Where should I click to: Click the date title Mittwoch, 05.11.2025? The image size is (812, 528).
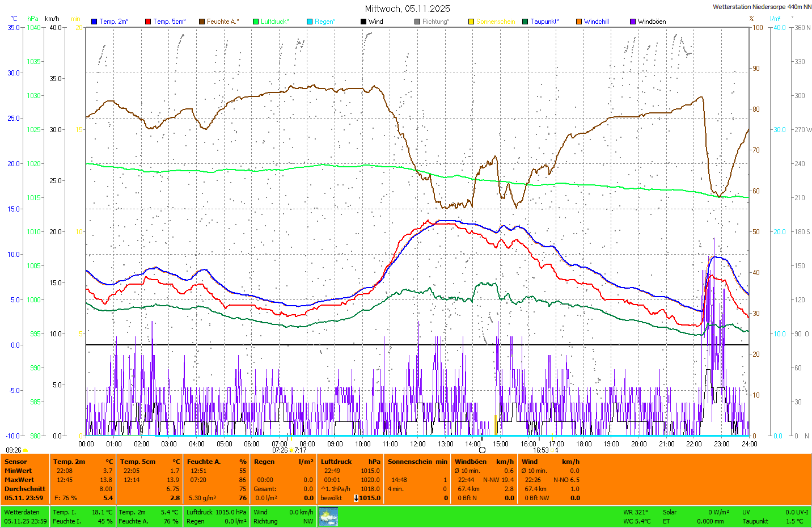coord(407,9)
